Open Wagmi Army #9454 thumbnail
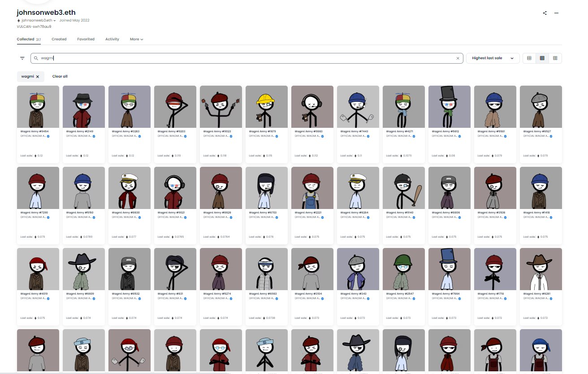 click(x=38, y=107)
